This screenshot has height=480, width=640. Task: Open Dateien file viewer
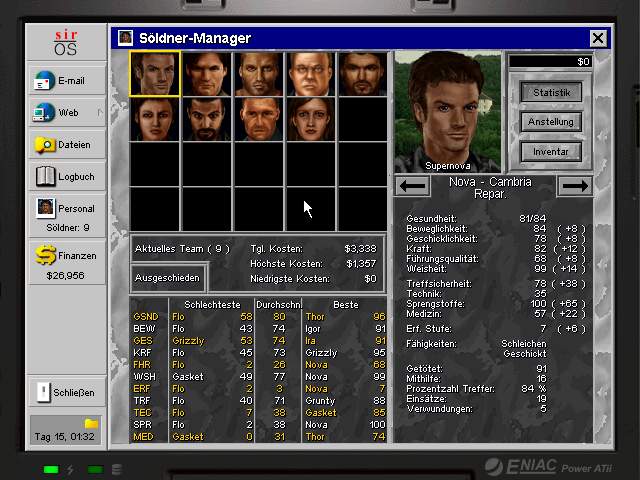(x=45, y=145)
